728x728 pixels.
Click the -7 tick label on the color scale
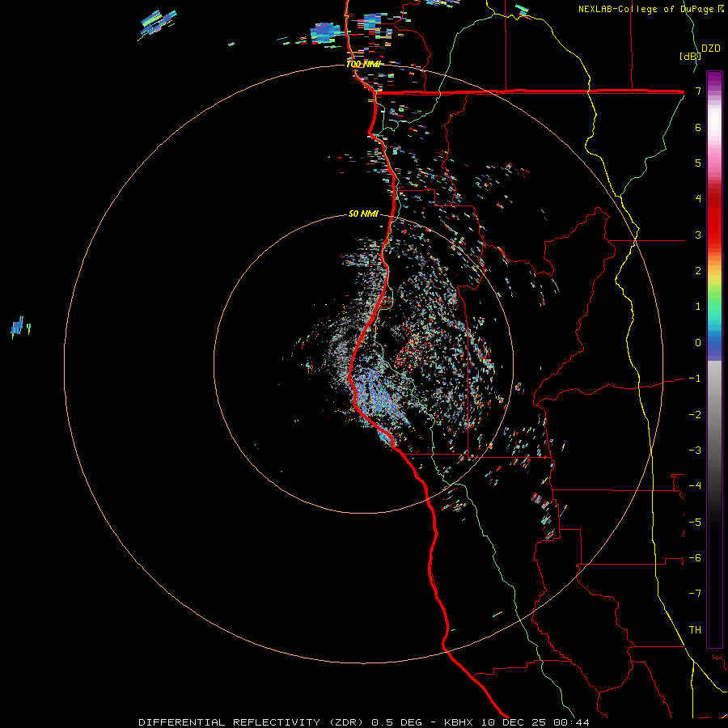pos(695,594)
